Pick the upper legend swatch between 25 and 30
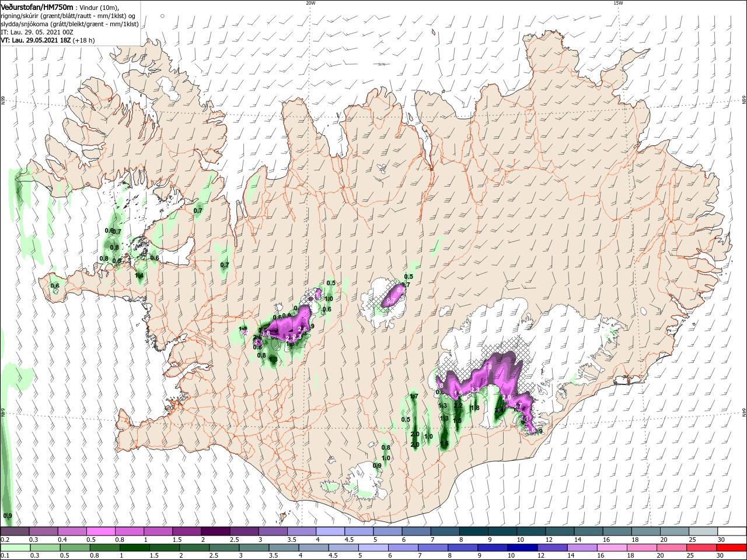 [x=703, y=531]
